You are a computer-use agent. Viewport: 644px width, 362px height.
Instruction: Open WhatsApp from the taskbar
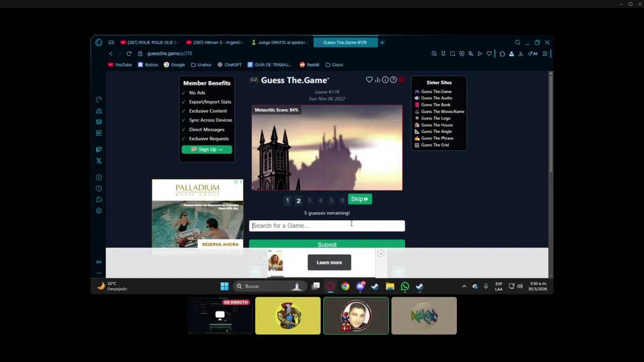click(405, 286)
